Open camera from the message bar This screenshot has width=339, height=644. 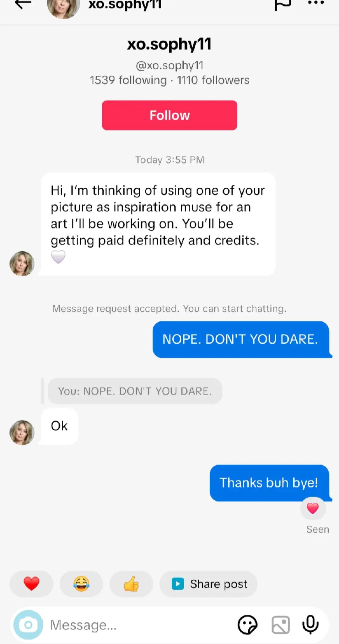tap(28, 625)
